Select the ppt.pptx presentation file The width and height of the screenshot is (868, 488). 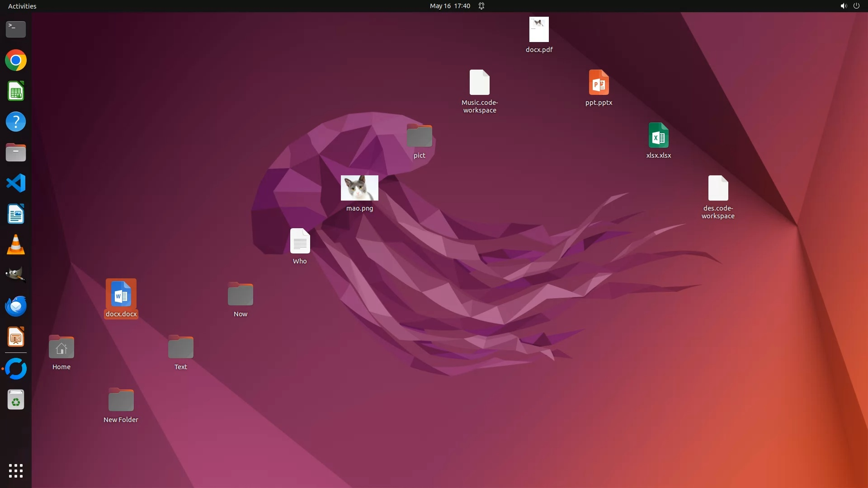coord(599,83)
